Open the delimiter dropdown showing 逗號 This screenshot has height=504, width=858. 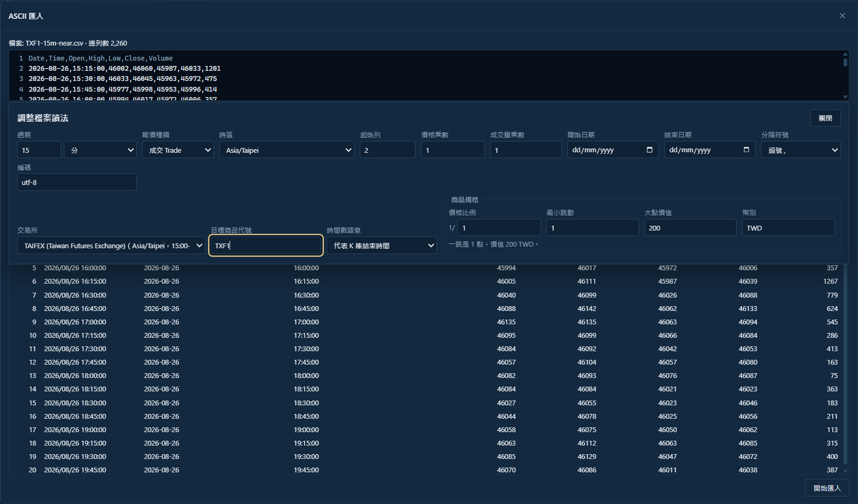801,150
